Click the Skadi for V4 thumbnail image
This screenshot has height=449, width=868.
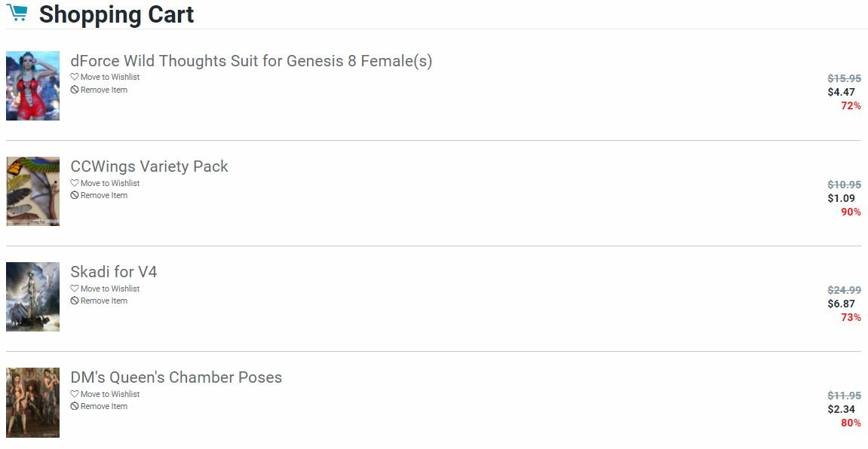pyautogui.click(x=32, y=297)
